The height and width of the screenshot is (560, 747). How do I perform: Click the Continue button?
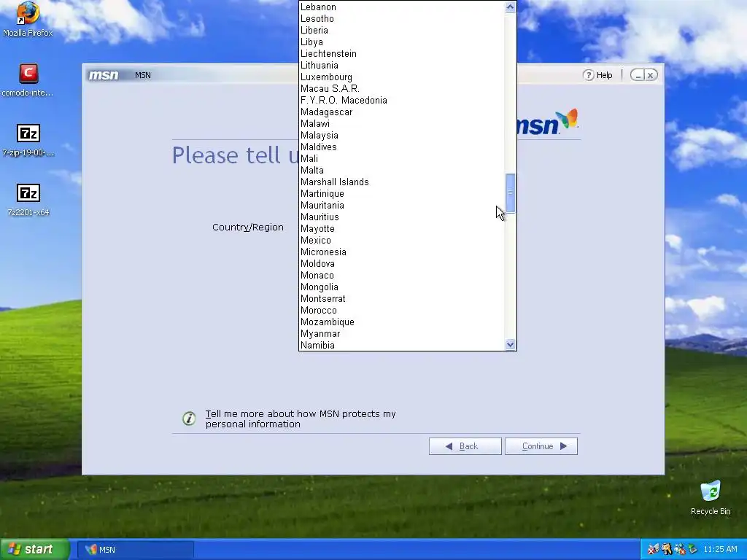pos(541,446)
